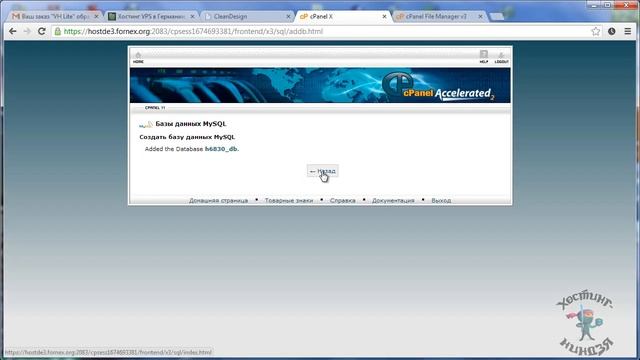Click the clock extension icon in toolbar
This screenshot has height=360, width=640.
click(611, 31)
